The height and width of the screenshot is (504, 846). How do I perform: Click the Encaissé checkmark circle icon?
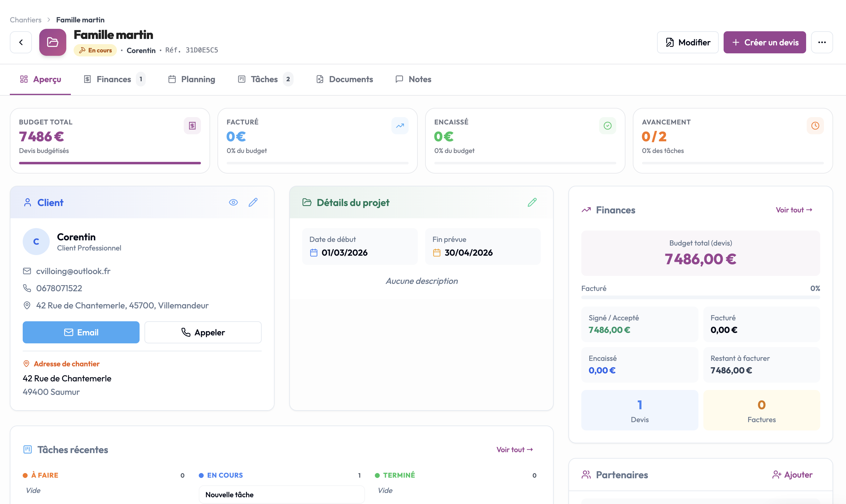click(607, 126)
